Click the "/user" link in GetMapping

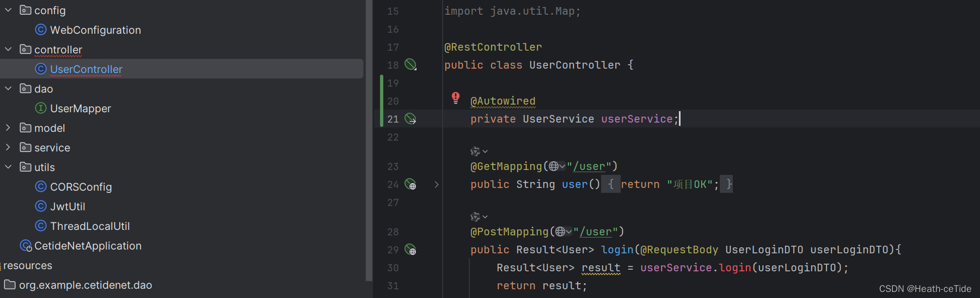coord(589,166)
